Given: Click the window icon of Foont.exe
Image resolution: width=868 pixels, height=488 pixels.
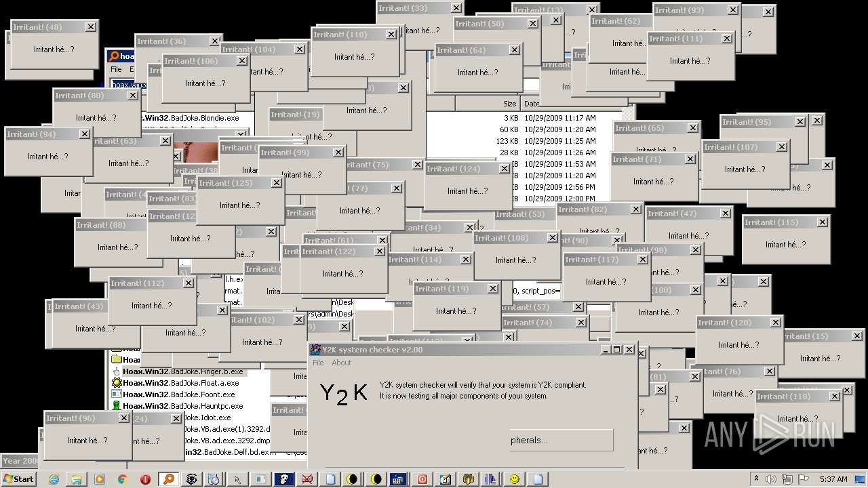Looking at the screenshot, I should click(116, 394).
